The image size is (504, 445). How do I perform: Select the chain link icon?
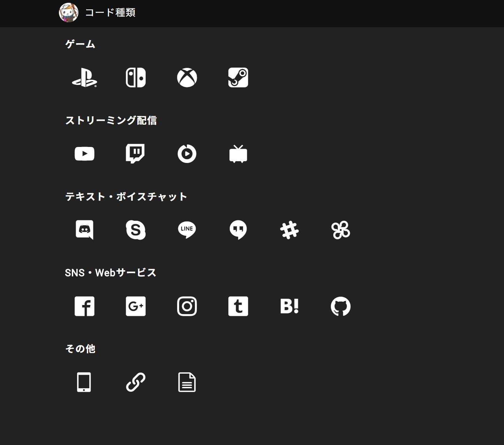coord(136,382)
